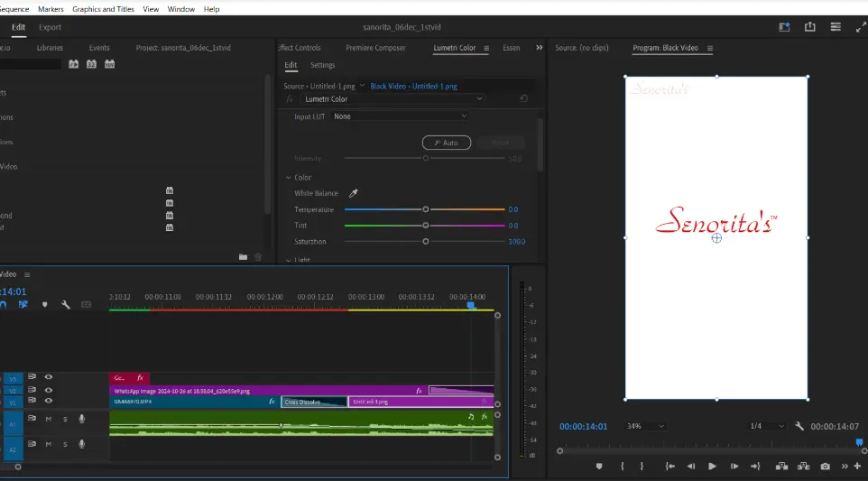Viewport: 868px width, 481px height.
Task: Add marker in the timeline panel
Action: [x=45, y=304]
